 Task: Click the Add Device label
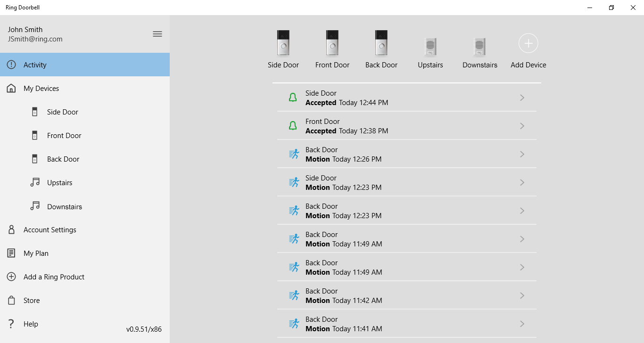click(528, 65)
